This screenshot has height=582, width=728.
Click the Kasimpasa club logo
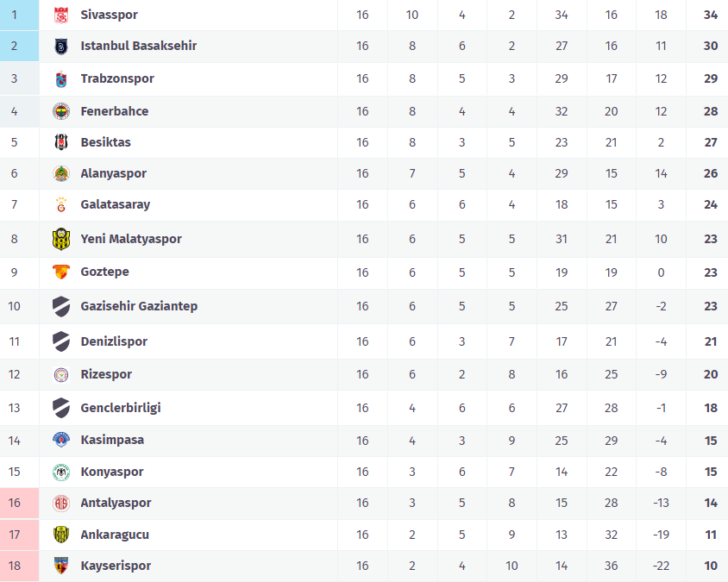[60, 440]
